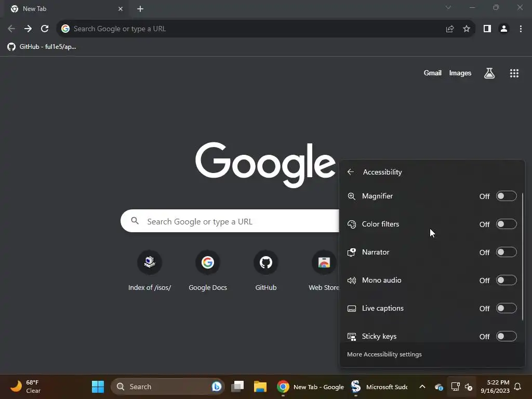Screen dimensions: 532x399
Task: Toggle the Magnifier switch
Action: [506, 196]
